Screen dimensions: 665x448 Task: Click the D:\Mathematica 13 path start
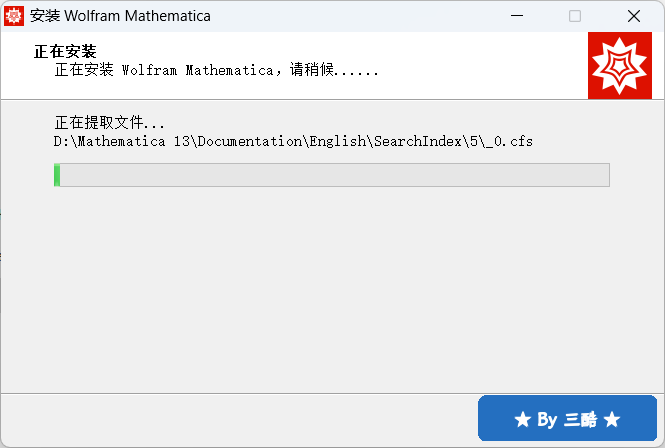coord(122,142)
